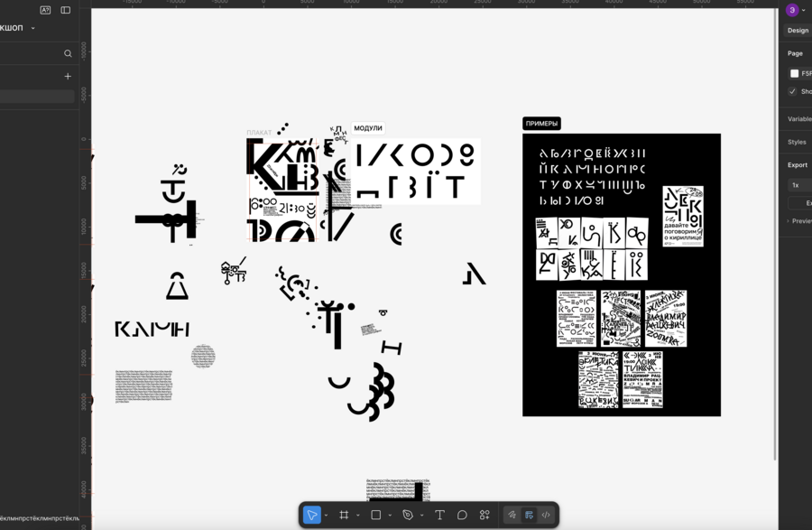Select the Comment tool
Image resolution: width=812 pixels, height=530 pixels.
tap(462, 515)
